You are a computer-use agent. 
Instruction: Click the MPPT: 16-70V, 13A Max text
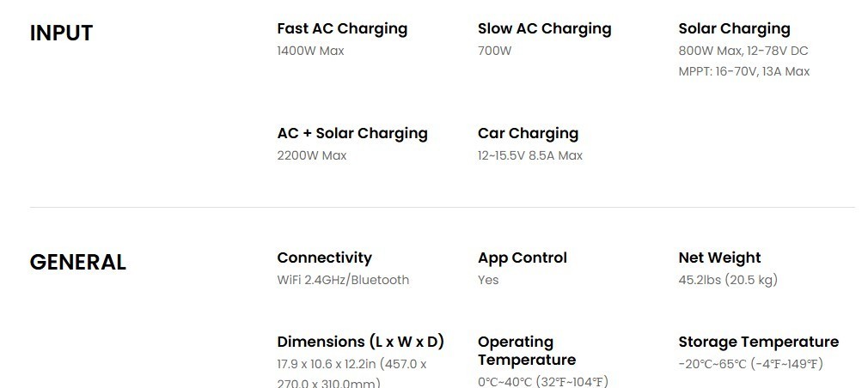tap(744, 71)
